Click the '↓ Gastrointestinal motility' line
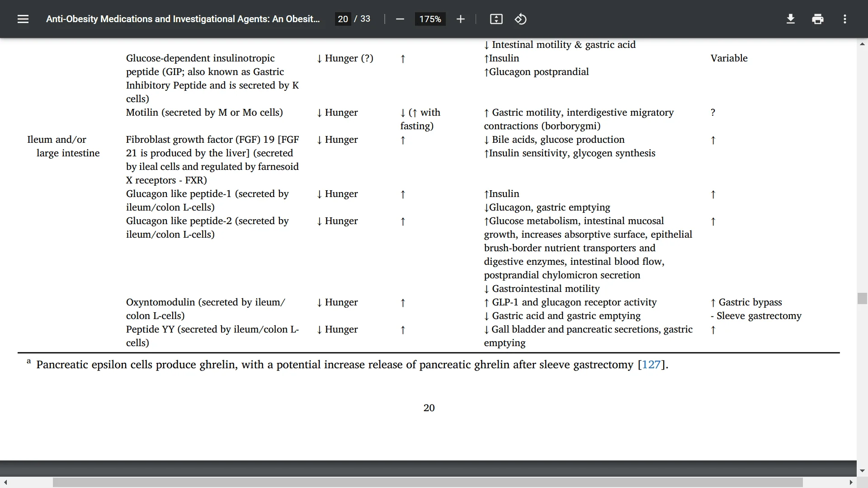The height and width of the screenshot is (488, 868). [x=542, y=289]
